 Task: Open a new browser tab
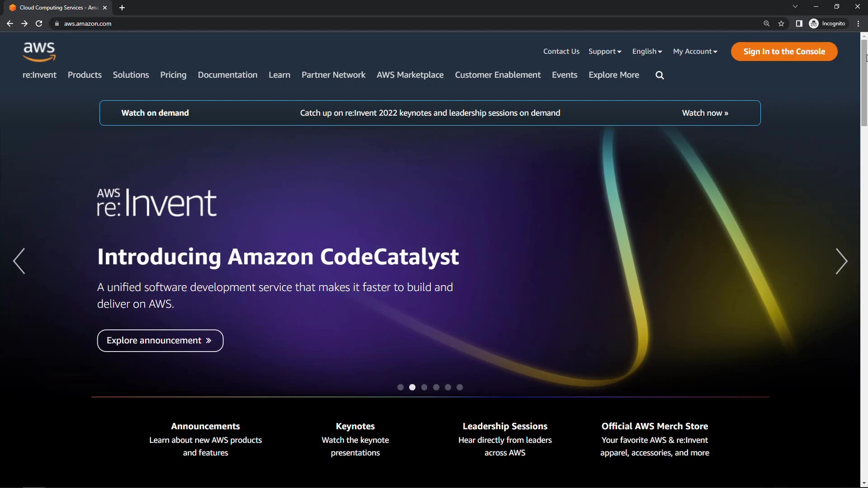pos(122,8)
